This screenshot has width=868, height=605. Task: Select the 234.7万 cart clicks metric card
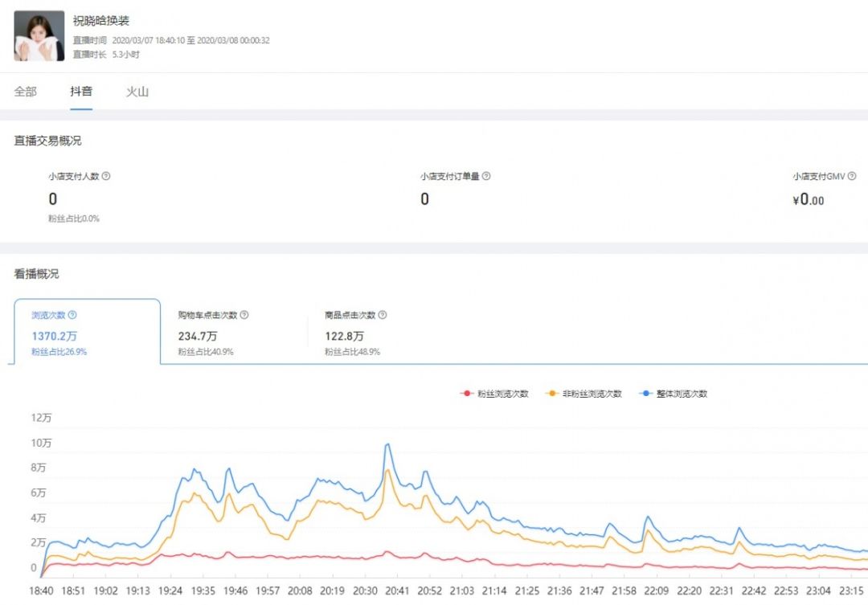click(233, 333)
